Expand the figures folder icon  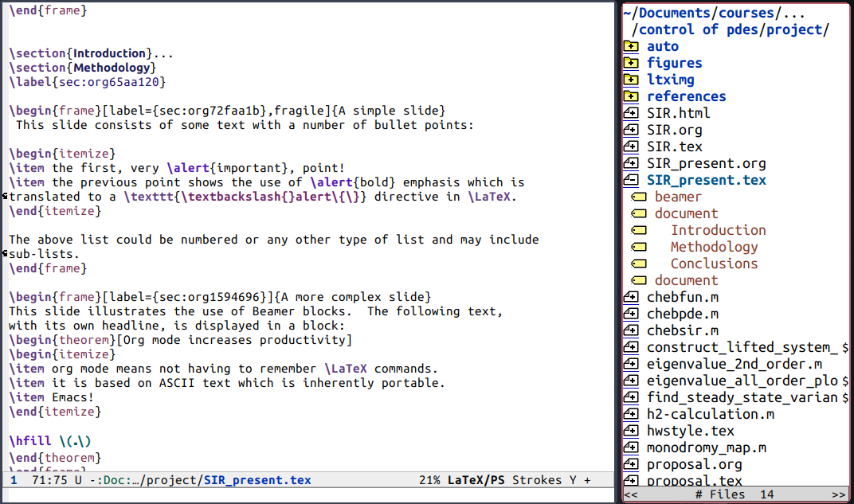tap(631, 63)
